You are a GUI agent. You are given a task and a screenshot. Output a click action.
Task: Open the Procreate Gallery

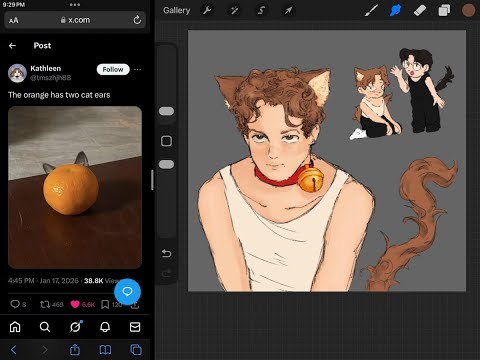(176, 10)
